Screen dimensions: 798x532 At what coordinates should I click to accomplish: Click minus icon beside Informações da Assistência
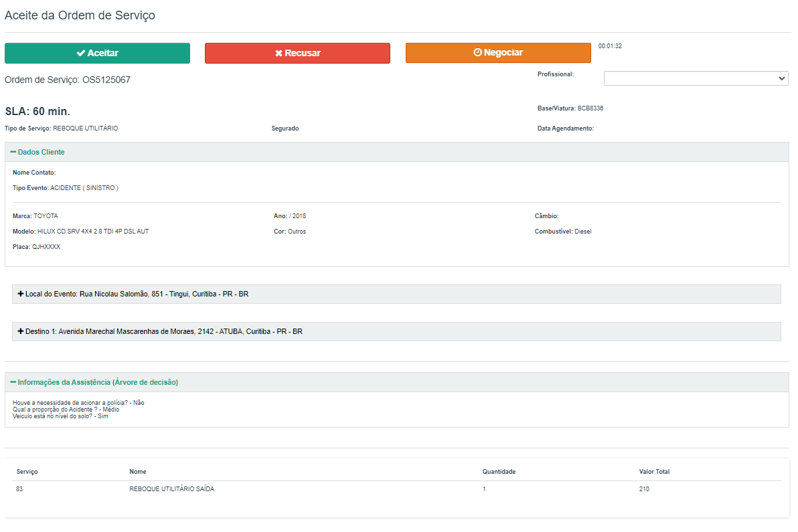[13, 383]
